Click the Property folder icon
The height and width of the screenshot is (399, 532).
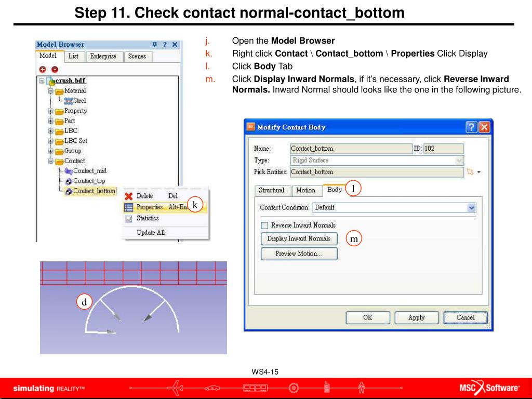tap(59, 111)
